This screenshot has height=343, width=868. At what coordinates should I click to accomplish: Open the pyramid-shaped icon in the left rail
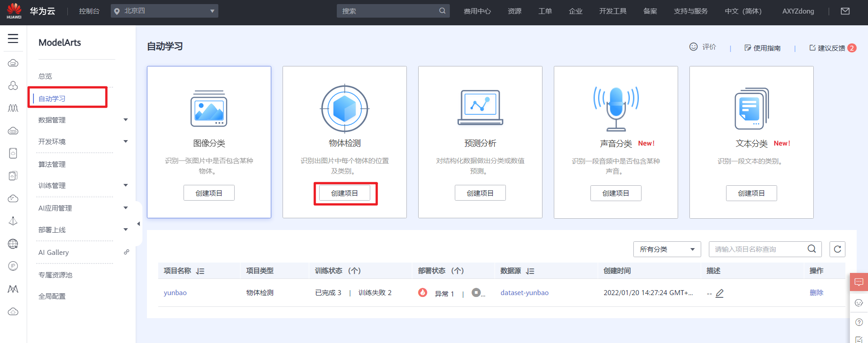point(13,221)
